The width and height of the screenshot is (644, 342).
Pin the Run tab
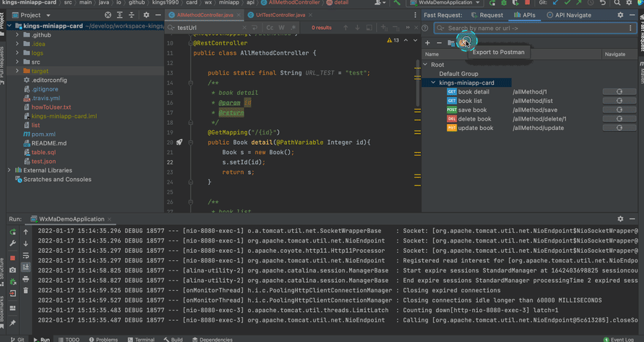(12, 323)
